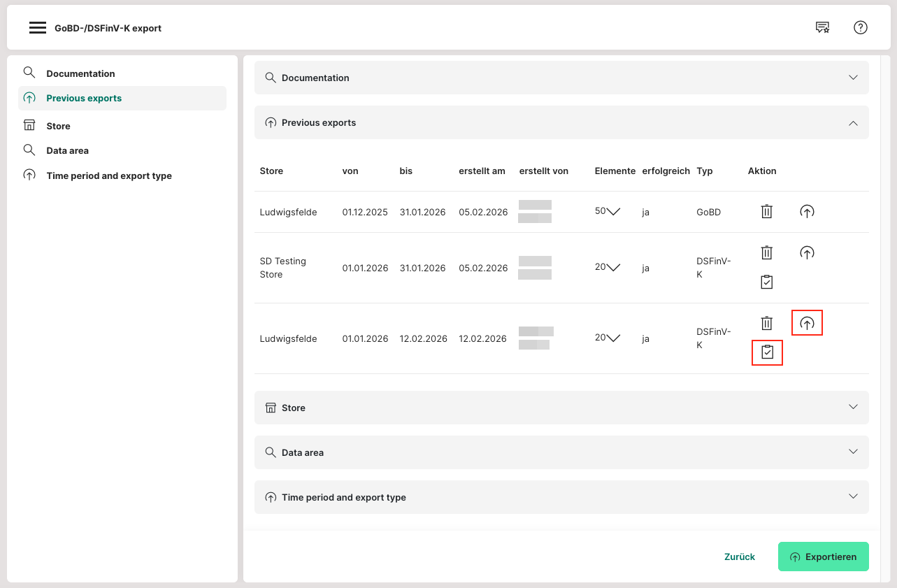Click the Zurück link

pos(740,557)
